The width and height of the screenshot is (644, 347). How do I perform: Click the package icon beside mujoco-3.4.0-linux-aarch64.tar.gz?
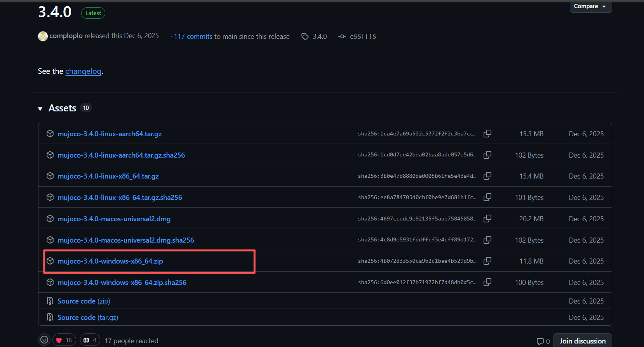pos(50,134)
